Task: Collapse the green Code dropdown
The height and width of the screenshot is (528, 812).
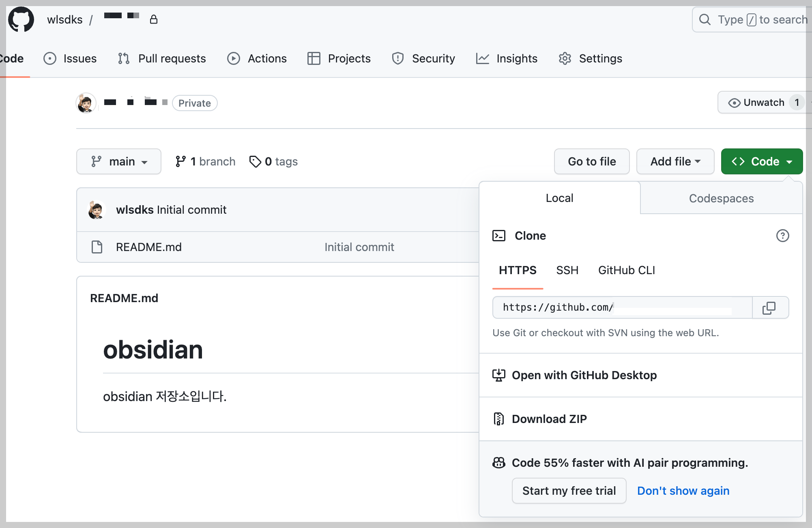Action: [761, 161]
